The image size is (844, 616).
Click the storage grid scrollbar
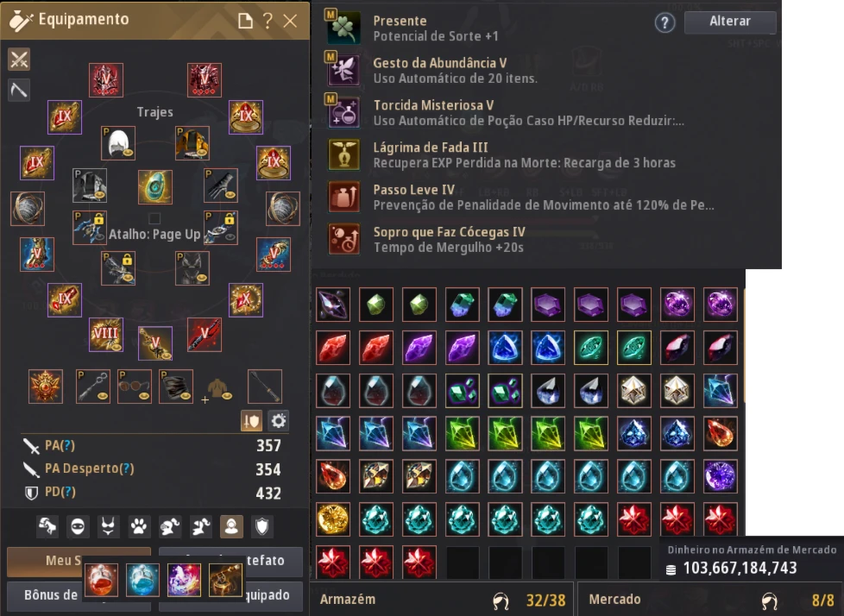click(745, 345)
